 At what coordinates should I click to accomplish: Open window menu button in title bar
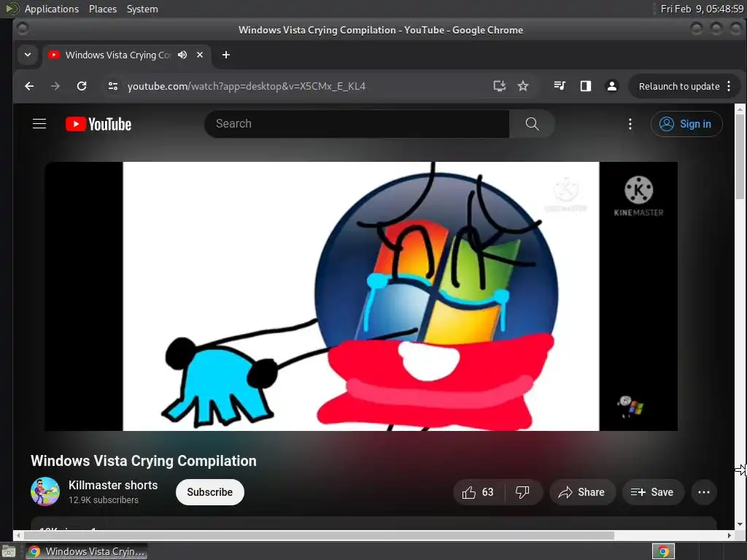23,29
